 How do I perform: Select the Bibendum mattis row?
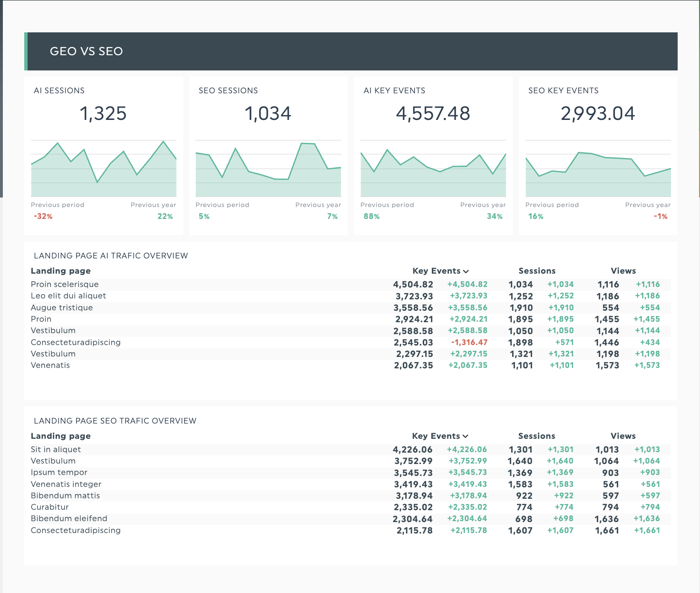point(65,495)
